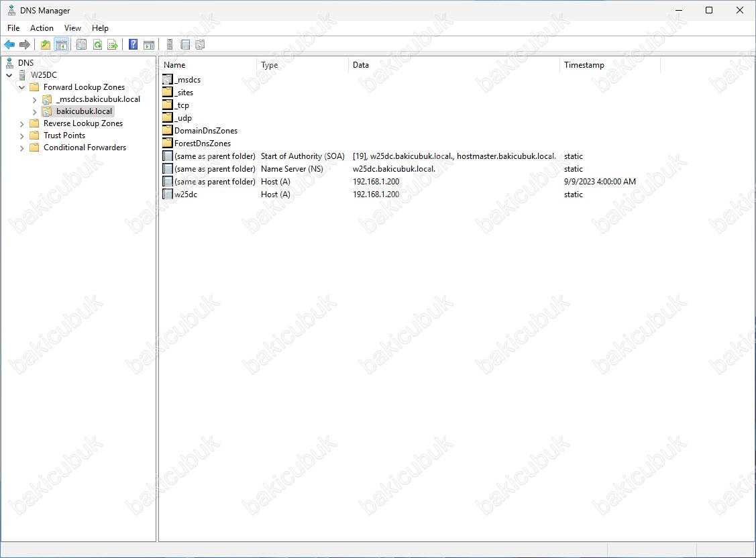Select Reverse Lookup Zones in tree
This screenshot has width=756, height=558.
click(x=83, y=123)
